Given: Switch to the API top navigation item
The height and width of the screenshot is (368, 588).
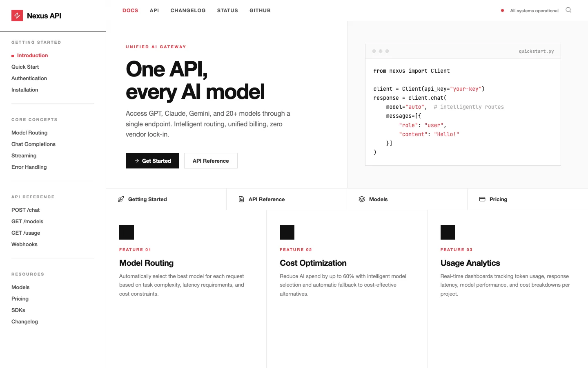Looking at the screenshot, I should coord(154,11).
